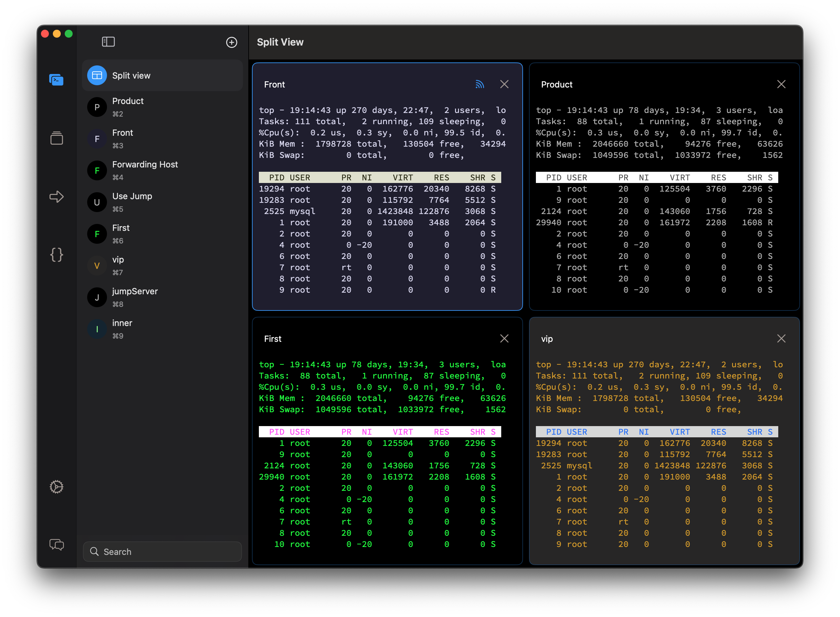Open the Front host session
The height and width of the screenshot is (617, 840).
162,139
